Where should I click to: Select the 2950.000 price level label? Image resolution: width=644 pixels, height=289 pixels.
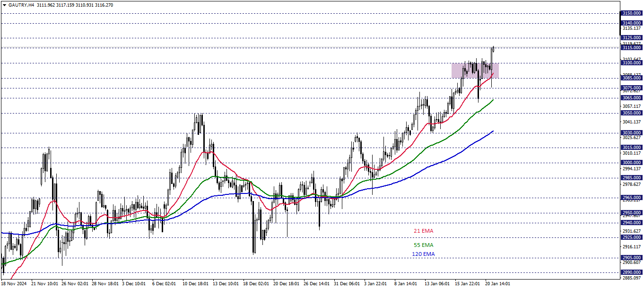[632, 213]
